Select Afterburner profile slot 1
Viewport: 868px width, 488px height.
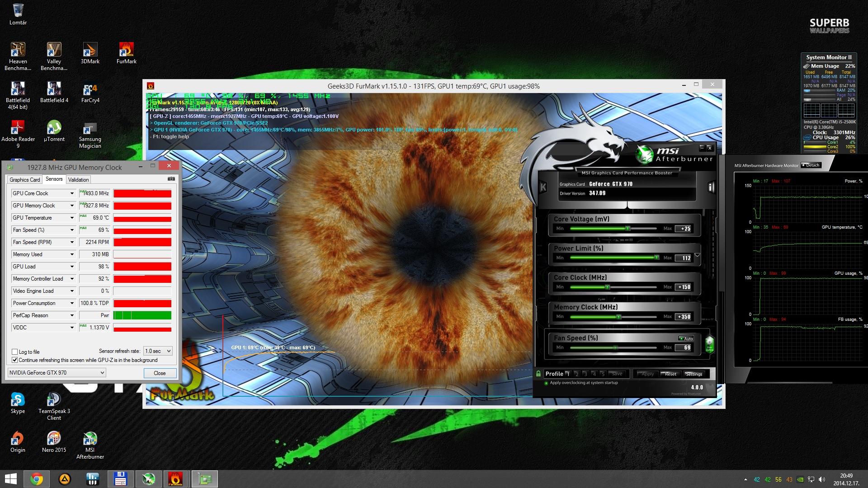pos(568,374)
